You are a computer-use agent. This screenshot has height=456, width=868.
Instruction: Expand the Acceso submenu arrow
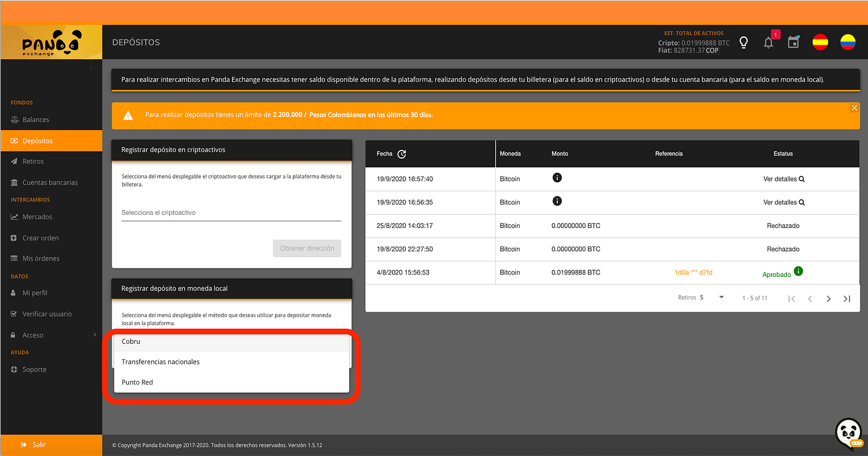94,335
